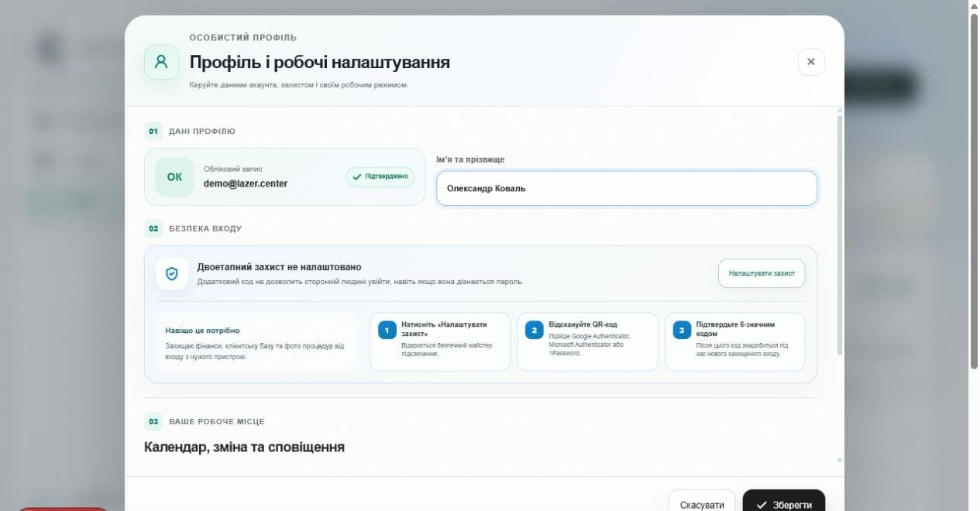Click 'Двоетапний захист не налаштовано' heading
This screenshot has width=980, height=511.
tap(279, 267)
